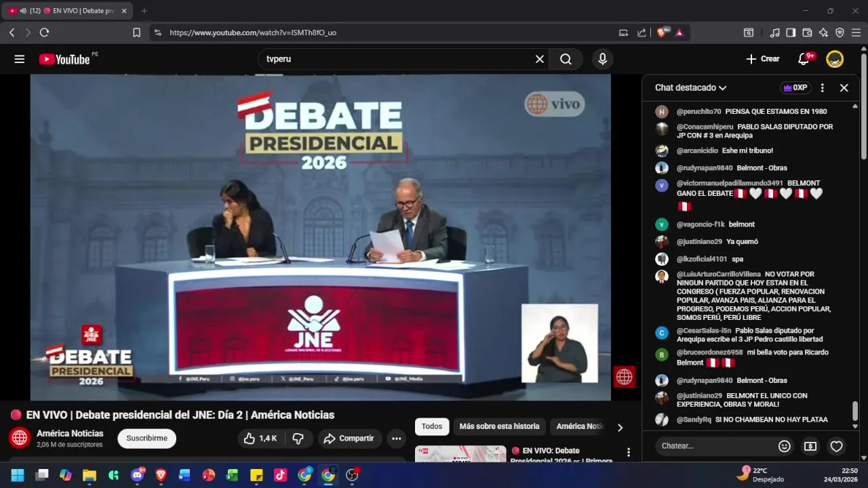Select the Todos filter chip
Screen dimensions: 868x488
[432, 426]
